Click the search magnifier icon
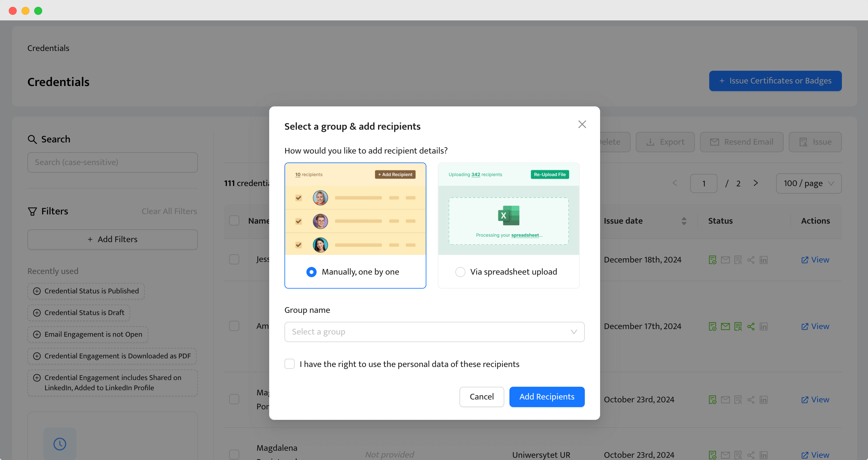 click(32, 139)
